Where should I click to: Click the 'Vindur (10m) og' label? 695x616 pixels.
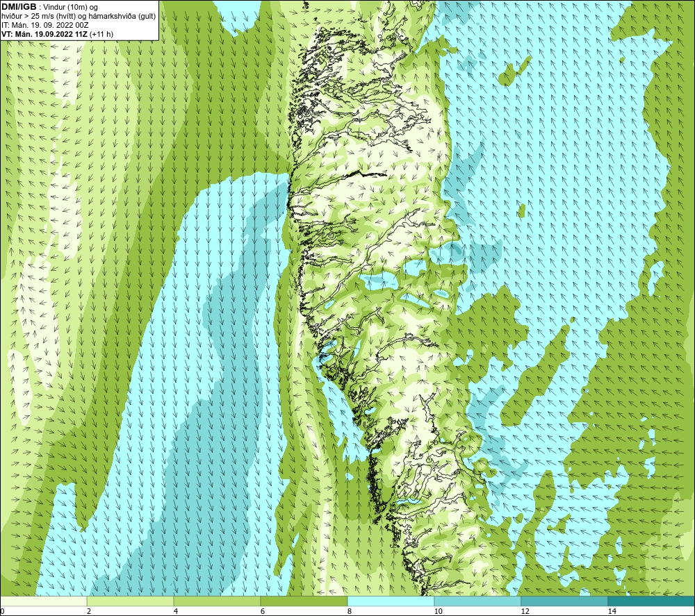pos(71,8)
